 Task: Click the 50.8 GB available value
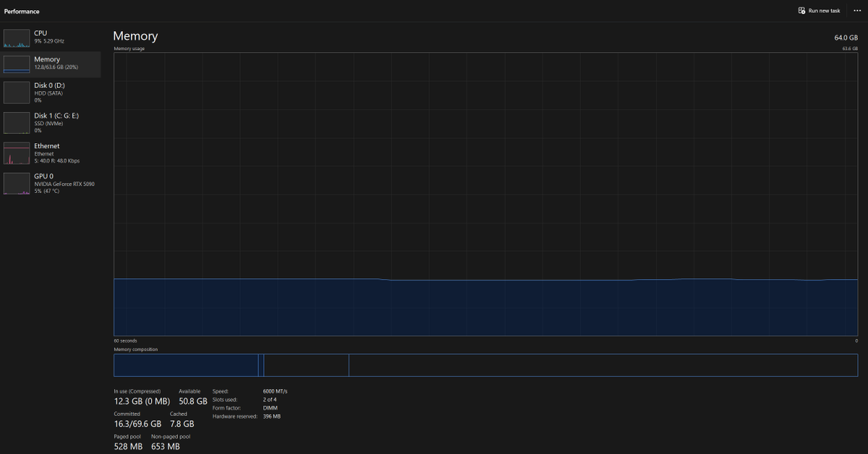193,401
